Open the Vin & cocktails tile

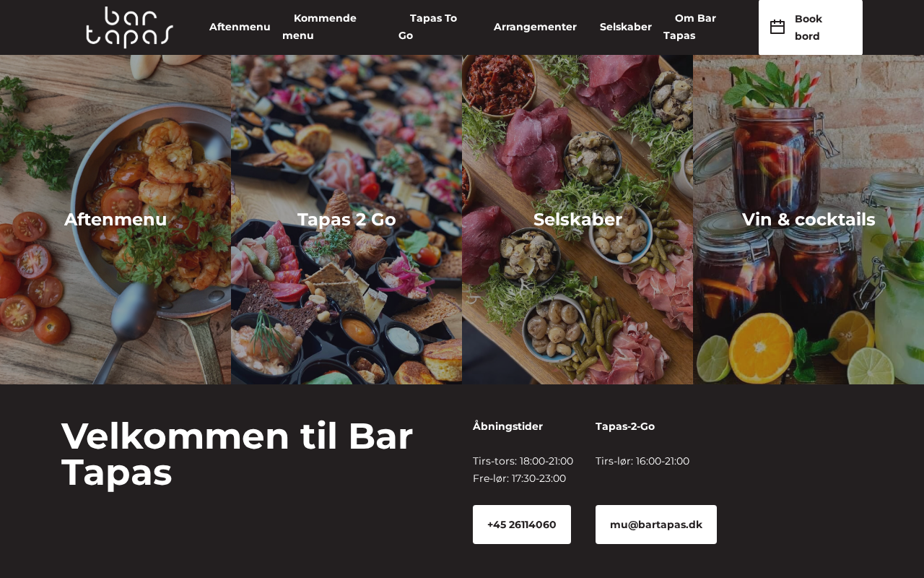808,220
